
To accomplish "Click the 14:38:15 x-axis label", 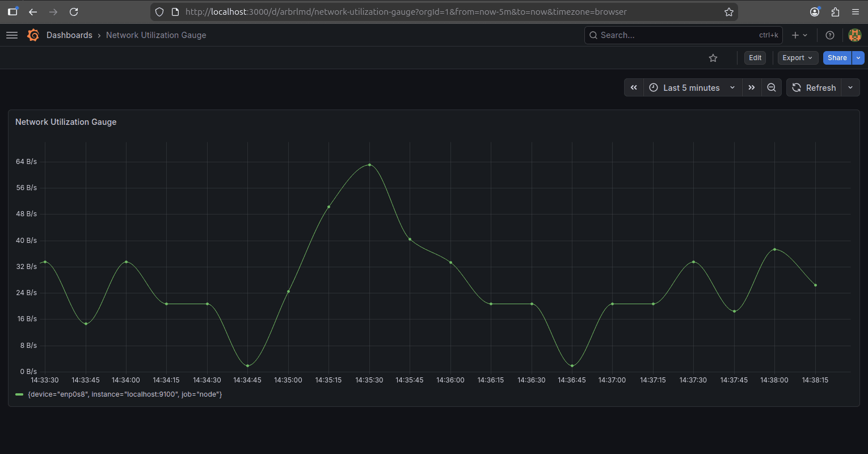I will pos(815,380).
